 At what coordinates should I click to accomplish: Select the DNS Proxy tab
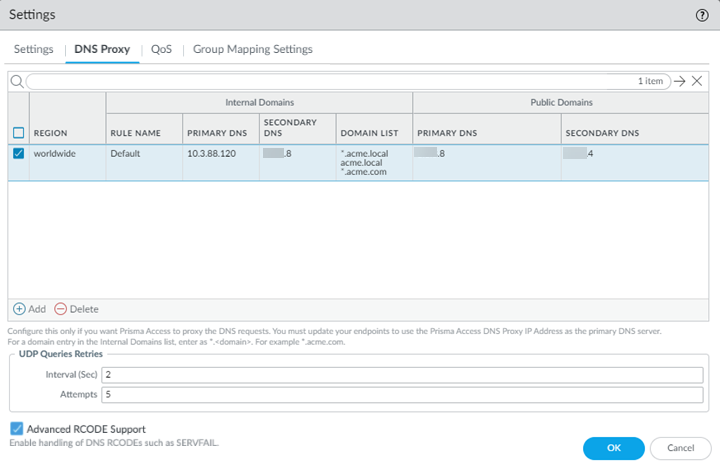pyautogui.click(x=102, y=49)
